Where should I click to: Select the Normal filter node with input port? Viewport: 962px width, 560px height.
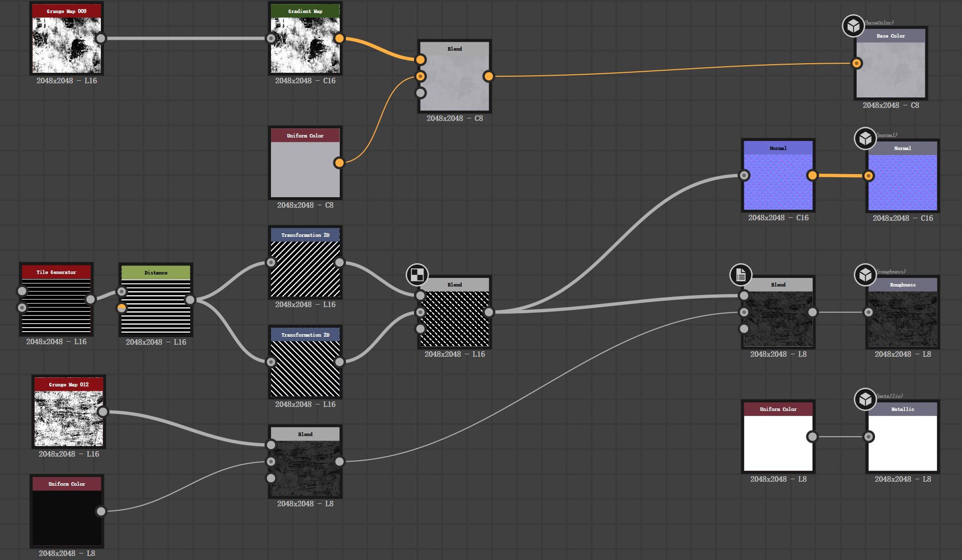pyautogui.click(x=778, y=182)
